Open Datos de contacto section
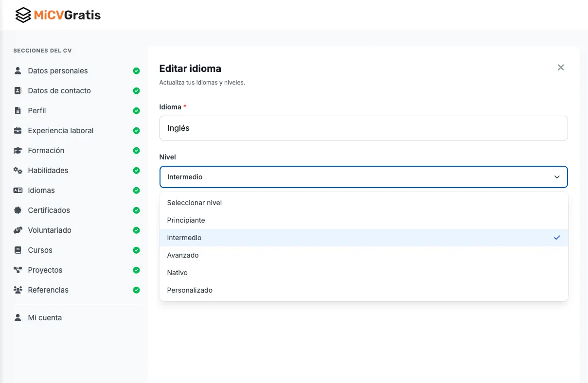Image resolution: width=588 pixels, height=383 pixels. pyautogui.click(x=59, y=91)
